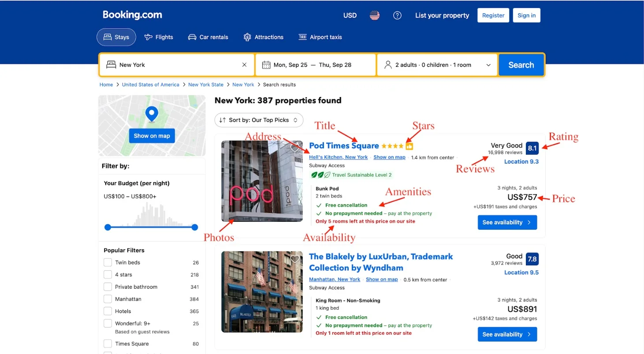The height and width of the screenshot is (354, 644).
Task: Open the US flag language selector
Action: click(x=375, y=15)
